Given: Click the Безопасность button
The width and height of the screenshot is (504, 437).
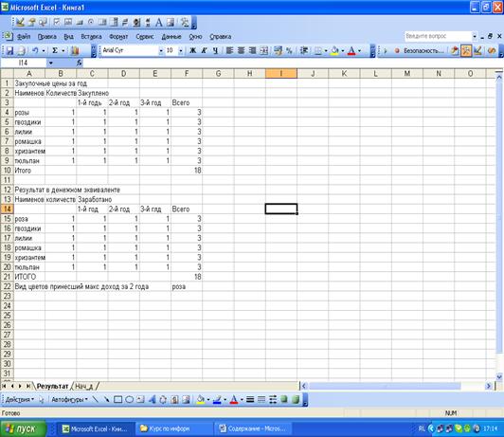Looking at the screenshot, I should tap(420, 50).
